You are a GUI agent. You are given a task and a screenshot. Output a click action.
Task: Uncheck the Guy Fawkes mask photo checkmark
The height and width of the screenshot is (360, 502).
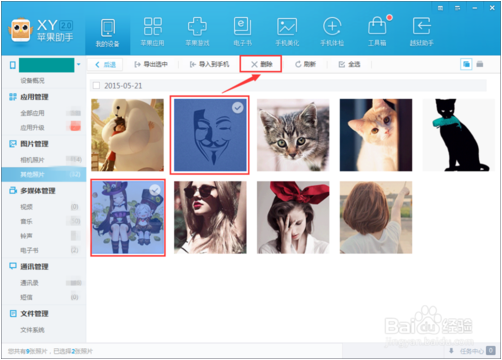point(238,108)
